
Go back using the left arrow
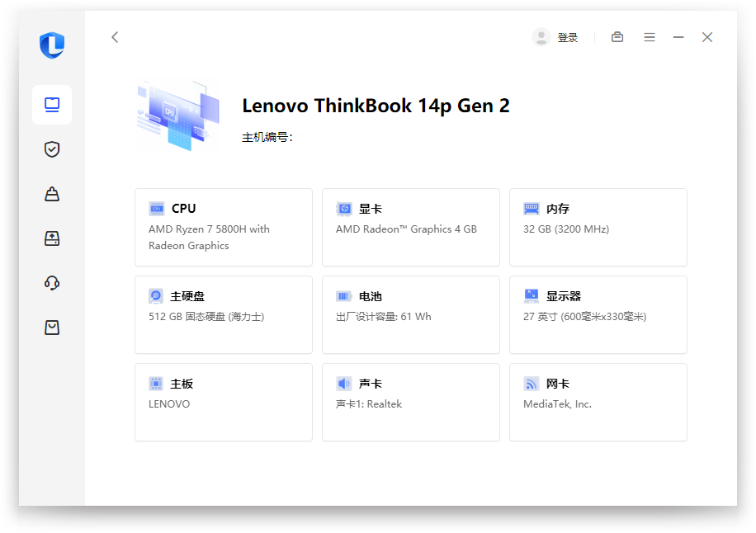pos(115,37)
